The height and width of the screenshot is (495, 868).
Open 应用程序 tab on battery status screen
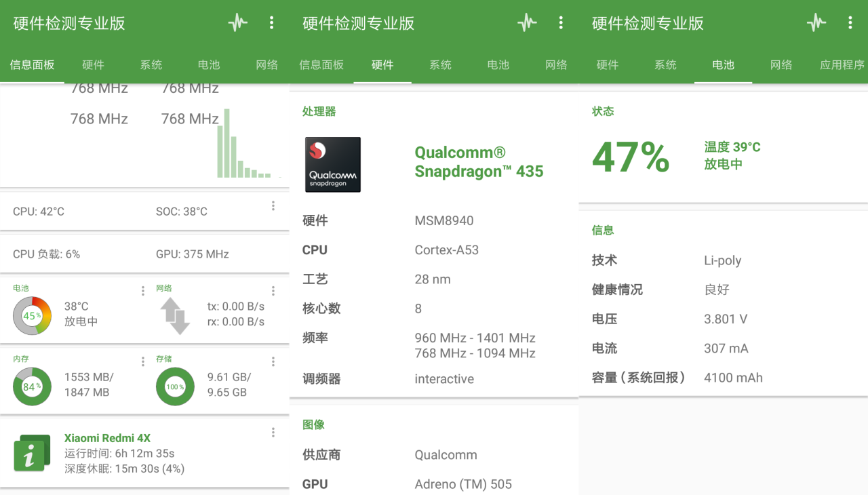pos(842,65)
